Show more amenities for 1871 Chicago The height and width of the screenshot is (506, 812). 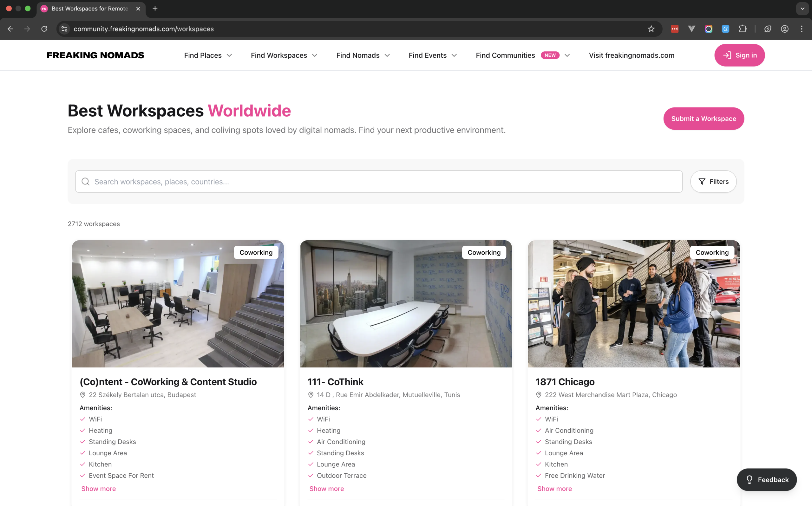(x=554, y=489)
